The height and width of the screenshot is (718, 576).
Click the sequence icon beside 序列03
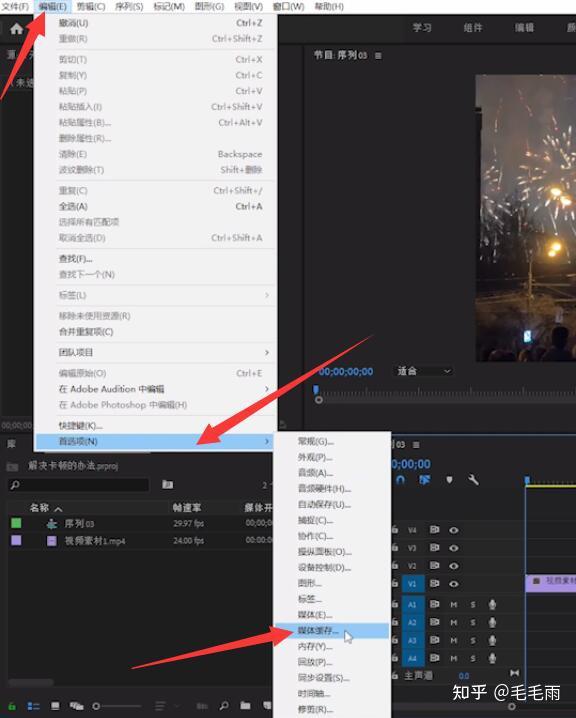(x=52, y=523)
